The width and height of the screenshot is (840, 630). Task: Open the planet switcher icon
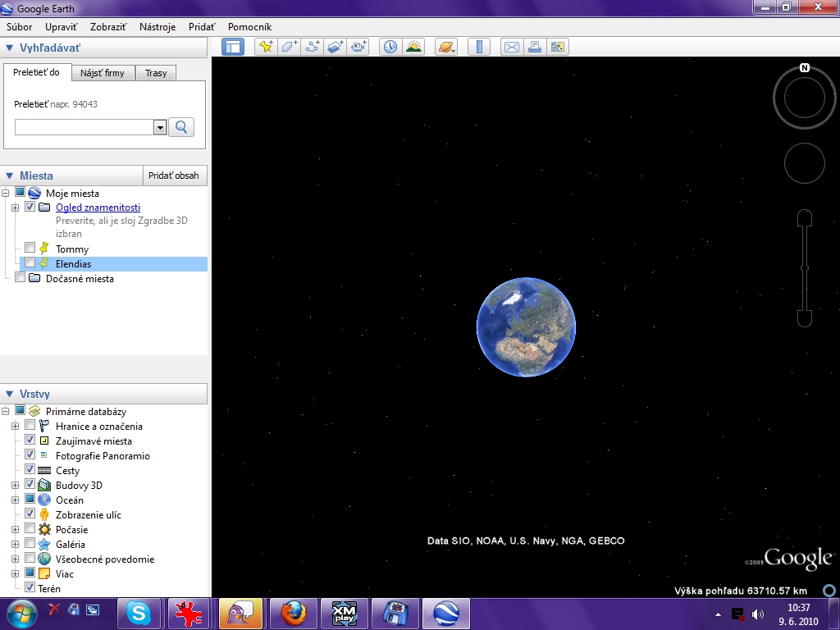[446, 47]
